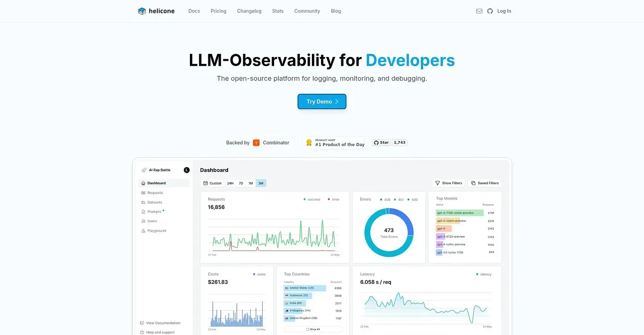
Task: Open the Community nav item
Action: point(307,11)
